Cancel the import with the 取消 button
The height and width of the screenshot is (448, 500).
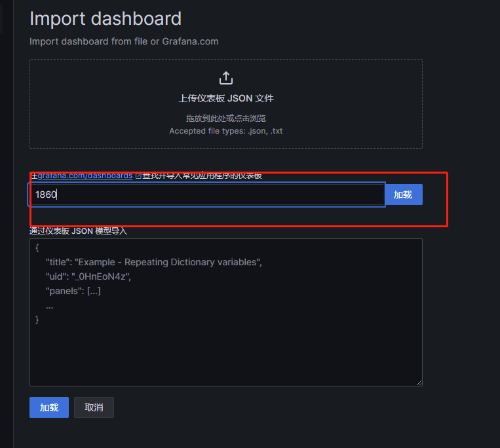tap(94, 407)
